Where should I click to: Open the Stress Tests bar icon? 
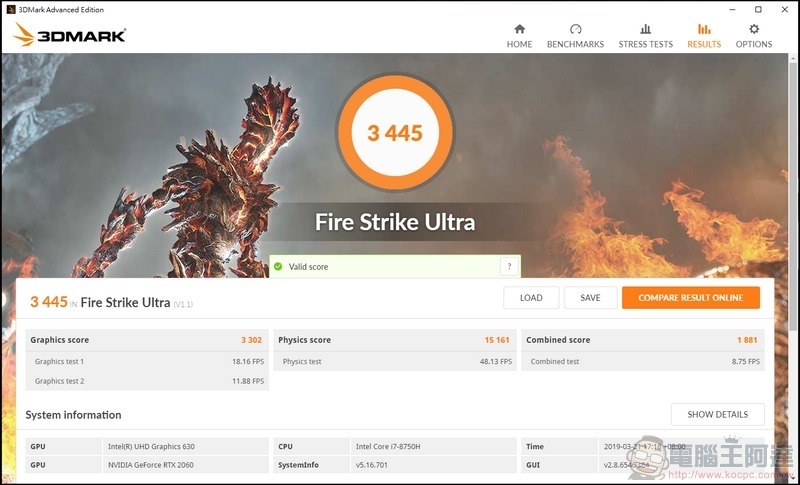tap(645, 29)
